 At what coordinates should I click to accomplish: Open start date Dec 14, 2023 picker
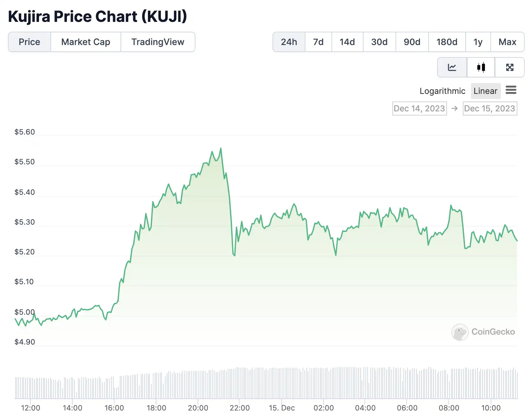419,108
